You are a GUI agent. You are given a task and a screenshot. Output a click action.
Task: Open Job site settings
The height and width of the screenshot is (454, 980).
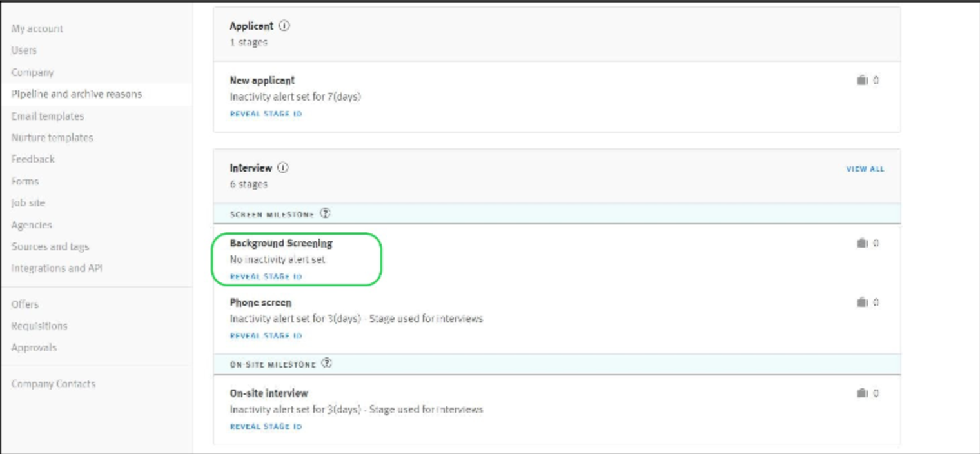[x=28, y=203]
